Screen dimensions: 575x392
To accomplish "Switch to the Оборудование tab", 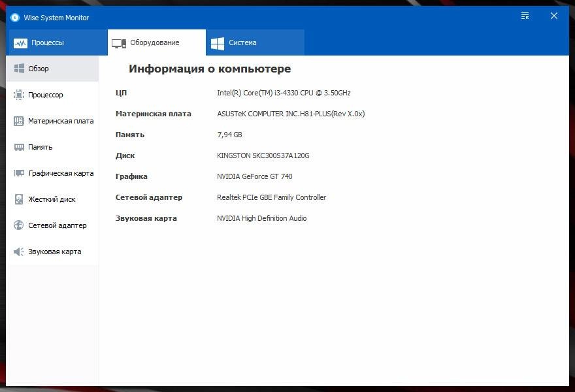I will point(157,42).
